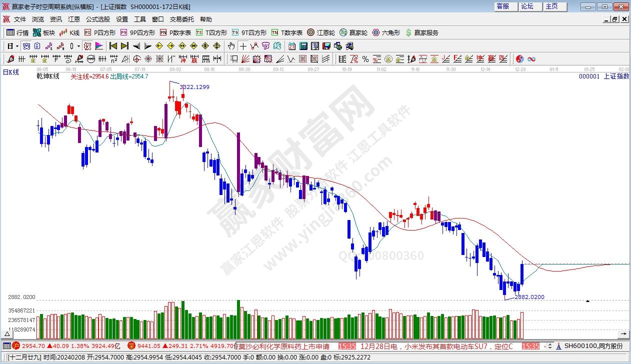631x364 pixels.
Task: Expand the candlestick style dropdown arrow
Action: pyautogui.click(x=78, y=46)
